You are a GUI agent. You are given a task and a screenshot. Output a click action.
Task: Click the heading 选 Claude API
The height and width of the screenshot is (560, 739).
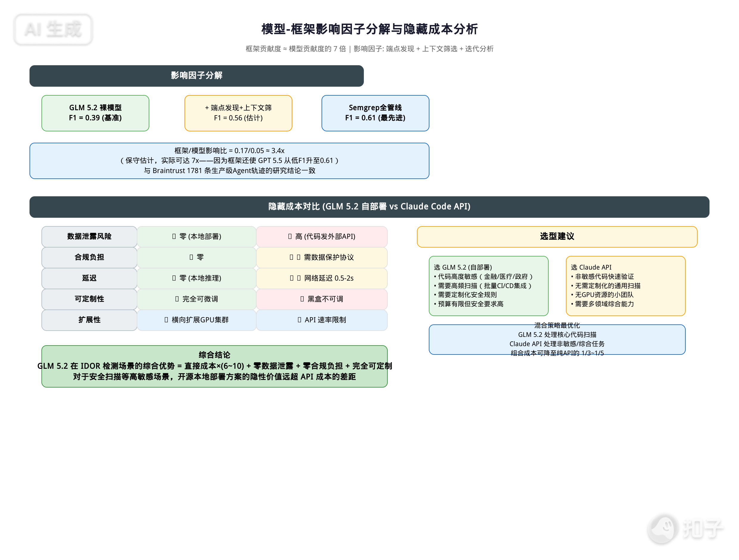tap(591, 267)
